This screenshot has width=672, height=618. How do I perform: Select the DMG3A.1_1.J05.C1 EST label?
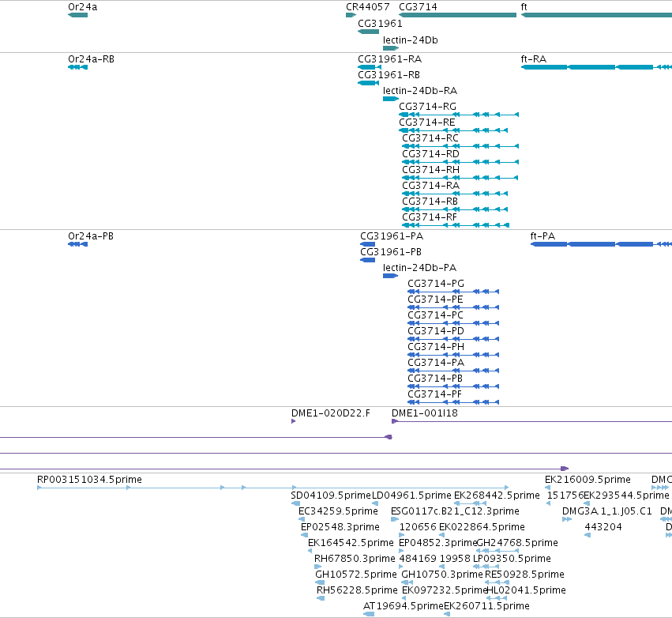(x=607, y=511)
